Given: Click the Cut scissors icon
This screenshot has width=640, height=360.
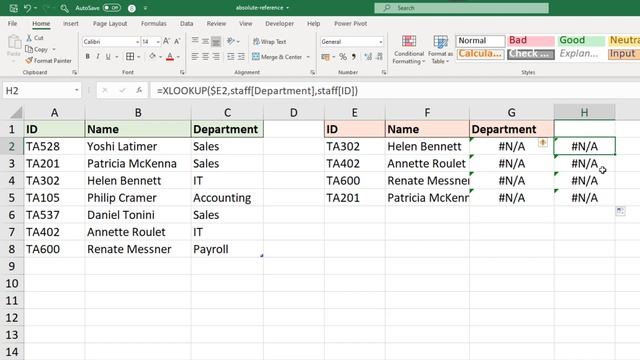Looking at the screenshot, I should pyautogui.click(x=29, y=38).
